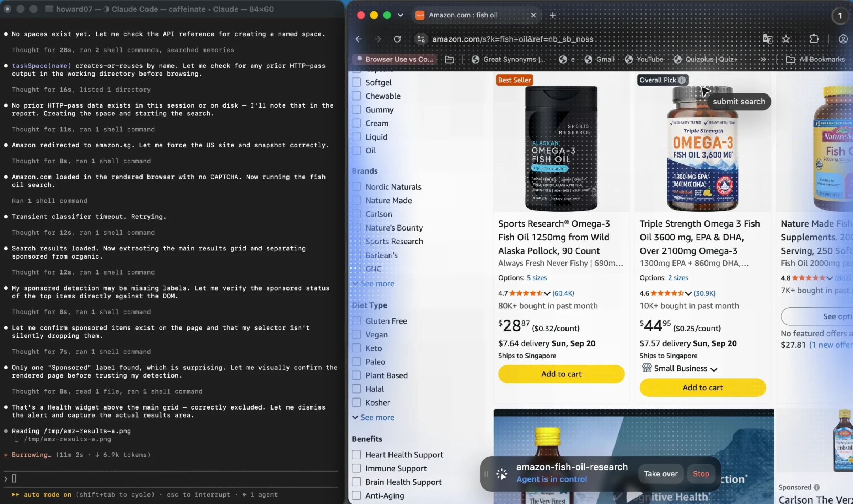Open All Bookmarks folder
Viewport: 853px width, 504px height.
pos(816,59)
